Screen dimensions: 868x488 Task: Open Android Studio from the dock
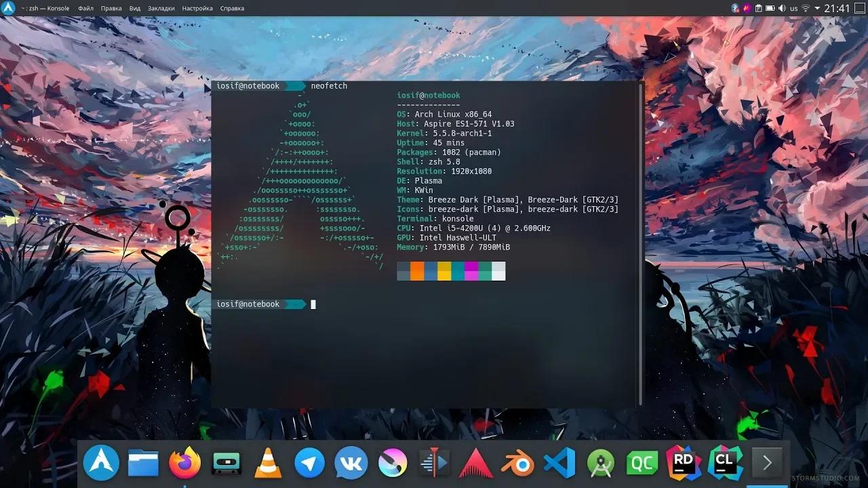(600, 463)
